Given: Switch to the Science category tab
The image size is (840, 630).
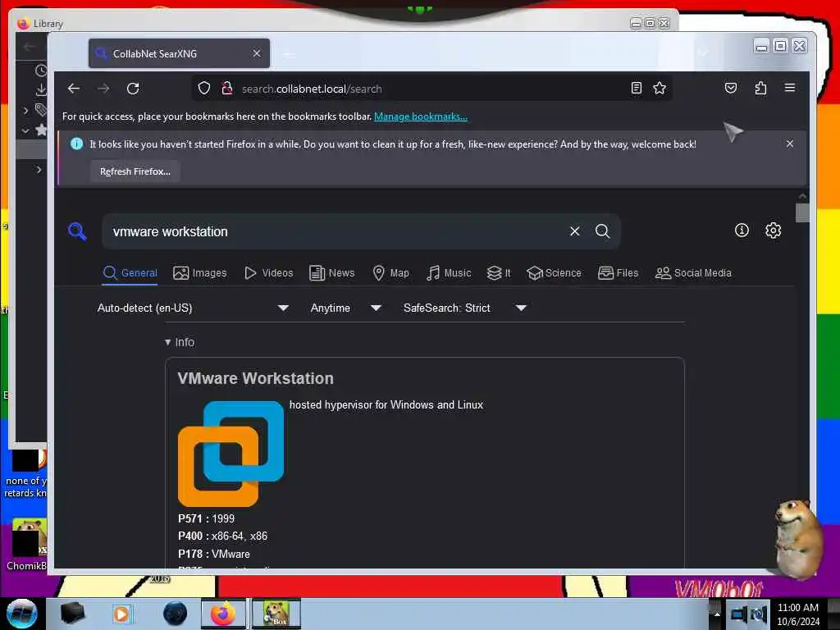Looking at the screenshot, I should pos(554,272).
